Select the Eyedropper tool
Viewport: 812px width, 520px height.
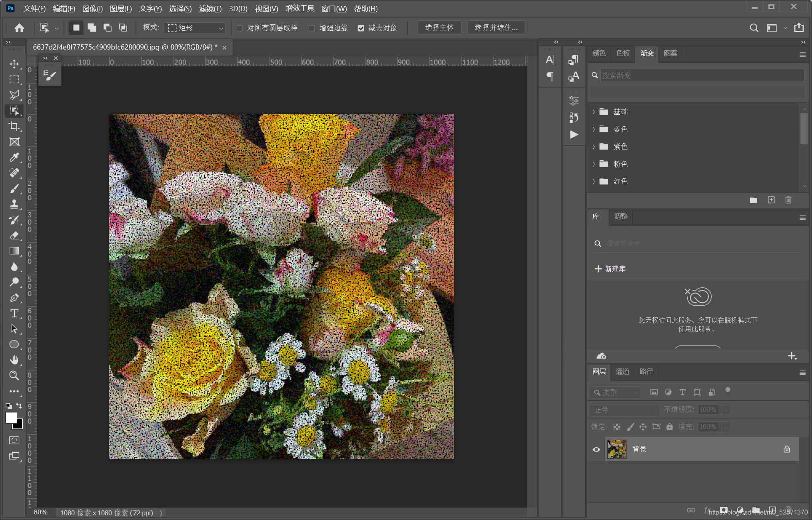pos(14,157)
